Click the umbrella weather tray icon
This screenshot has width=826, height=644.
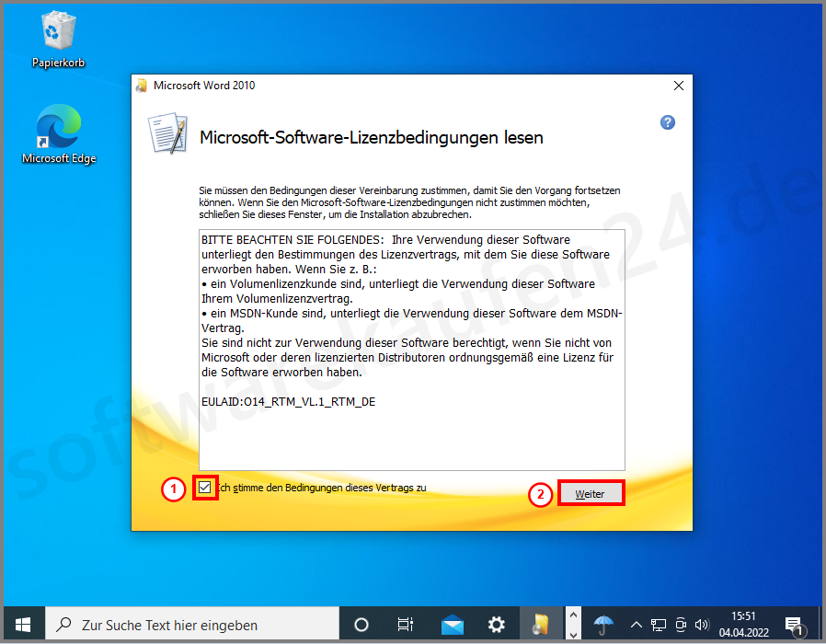(x=603, y=625)
